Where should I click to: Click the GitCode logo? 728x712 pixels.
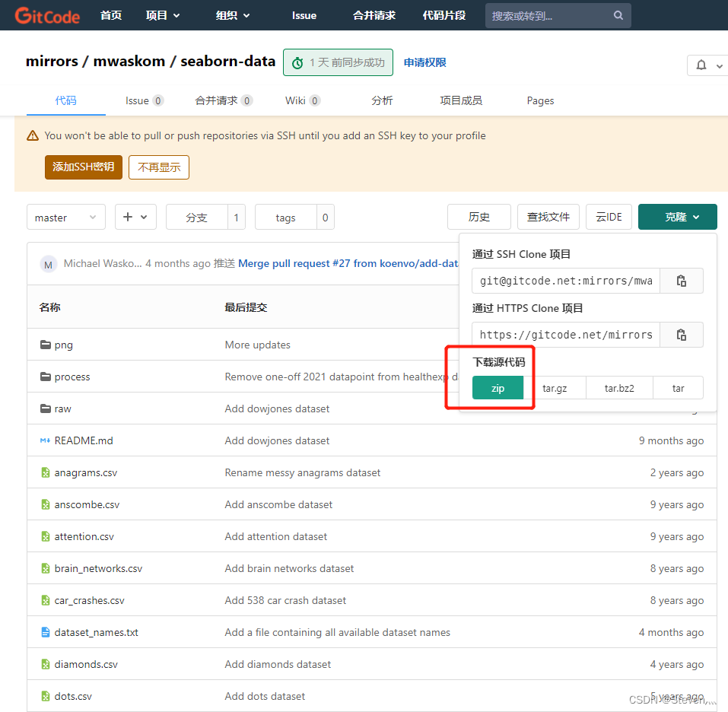(47, 16)
